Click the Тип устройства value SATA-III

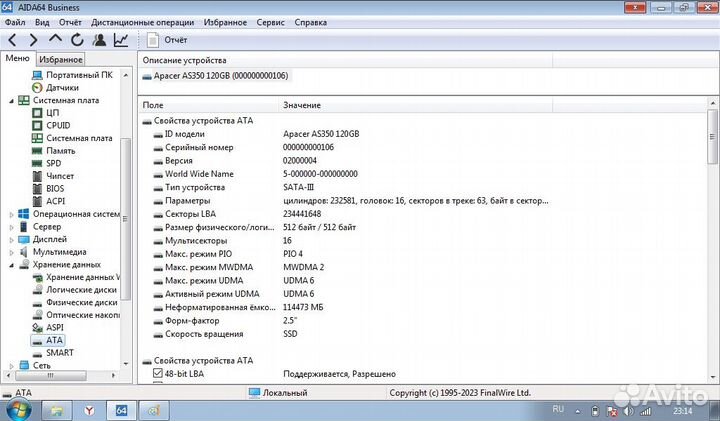pyautogui.click(x=298, y=187)
